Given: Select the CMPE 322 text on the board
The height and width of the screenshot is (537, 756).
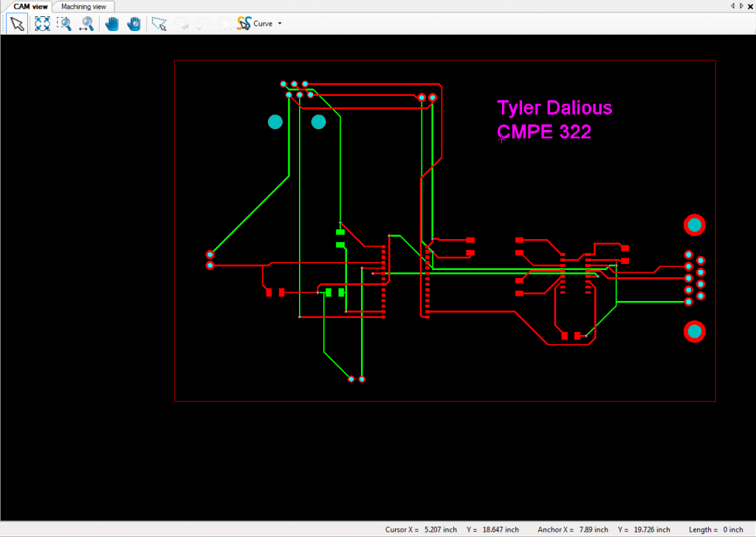Looking at the screenshot, I should [544, 132].
